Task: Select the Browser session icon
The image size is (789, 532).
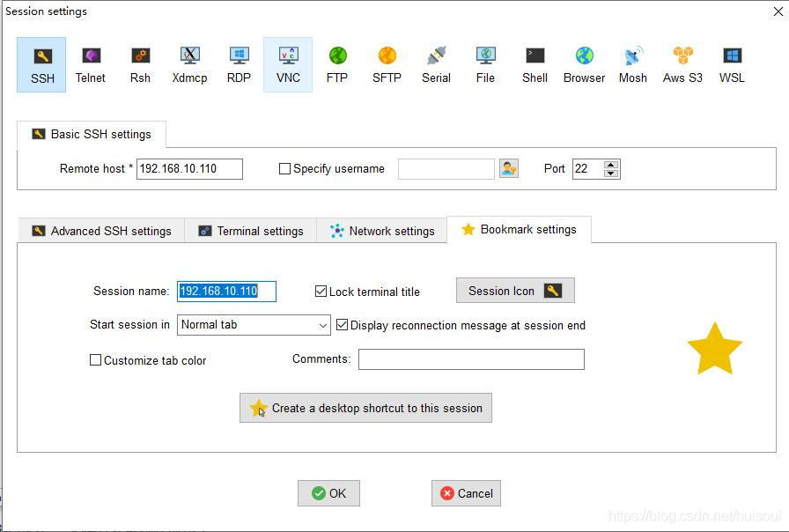Action: click(x=584, y=64)
